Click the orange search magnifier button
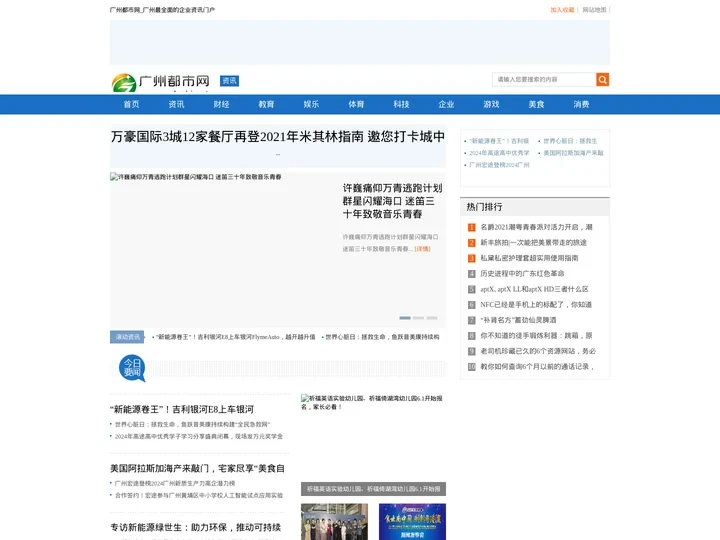 click(x=602, y=79)
